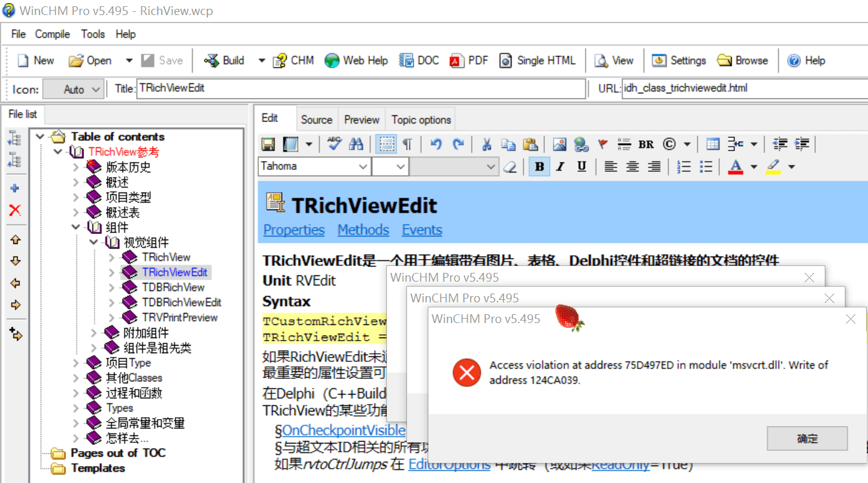
Task: Open the Tahoma font name dropdown
Action: (x=363, y=166)
